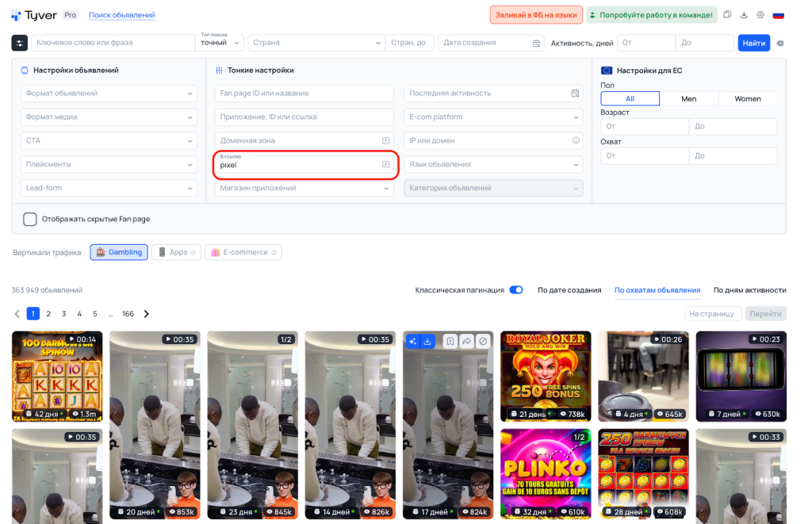Toggle the 'Классическая пагинация' switch
Viewport: 812px width, 524px height.
click(x=515, y=290)
